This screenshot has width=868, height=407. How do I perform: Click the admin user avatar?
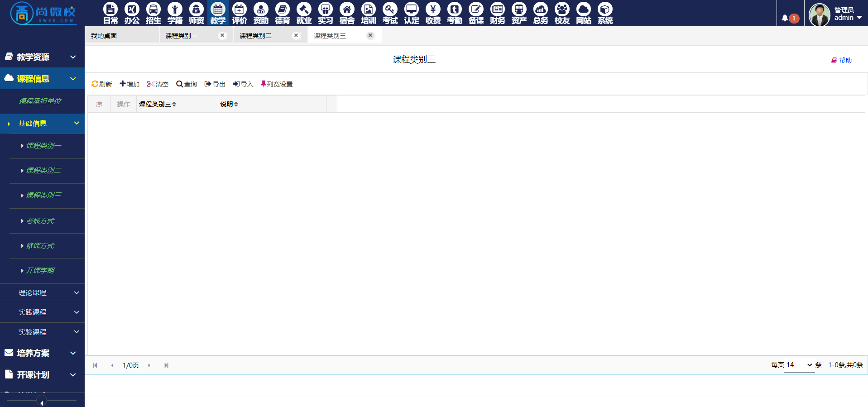point(819,14)
